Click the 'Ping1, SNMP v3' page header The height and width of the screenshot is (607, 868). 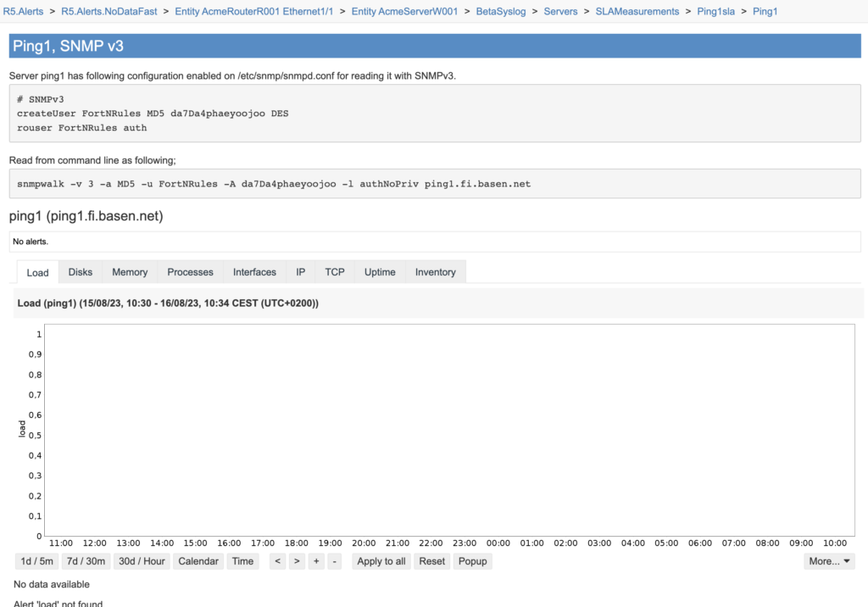[x=68, y=46]
